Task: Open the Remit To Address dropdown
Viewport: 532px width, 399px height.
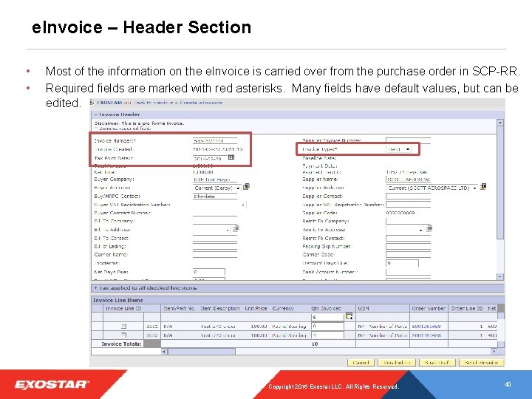Action: click(x=420, y=230)
